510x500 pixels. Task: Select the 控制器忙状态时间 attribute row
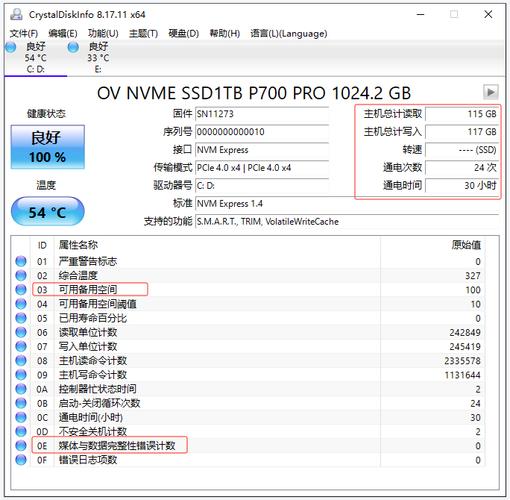pos(249,389)
